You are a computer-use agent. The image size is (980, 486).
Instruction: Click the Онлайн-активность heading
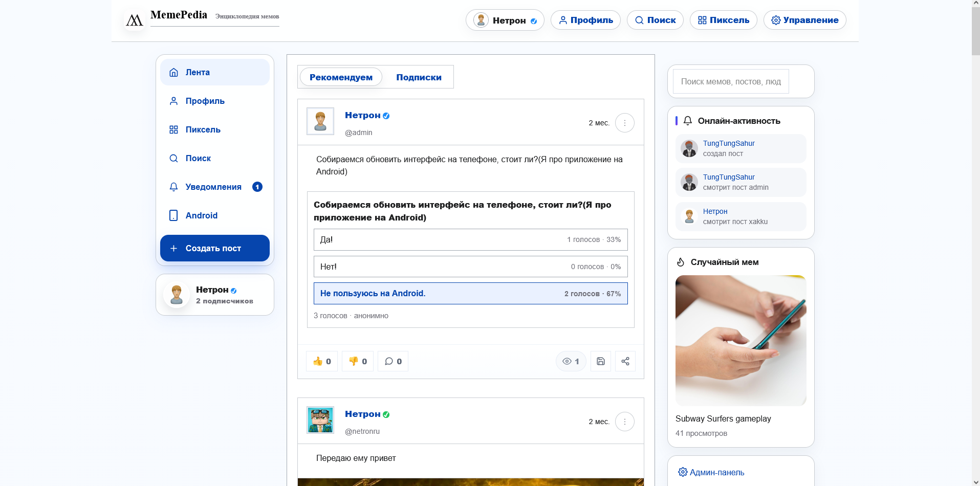coord(739,121)
